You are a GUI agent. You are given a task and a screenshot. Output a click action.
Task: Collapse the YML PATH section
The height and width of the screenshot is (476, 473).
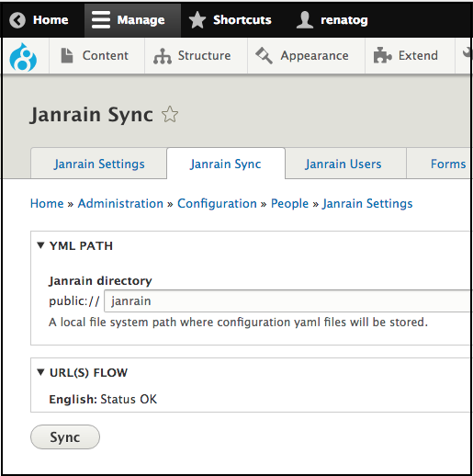75,246
